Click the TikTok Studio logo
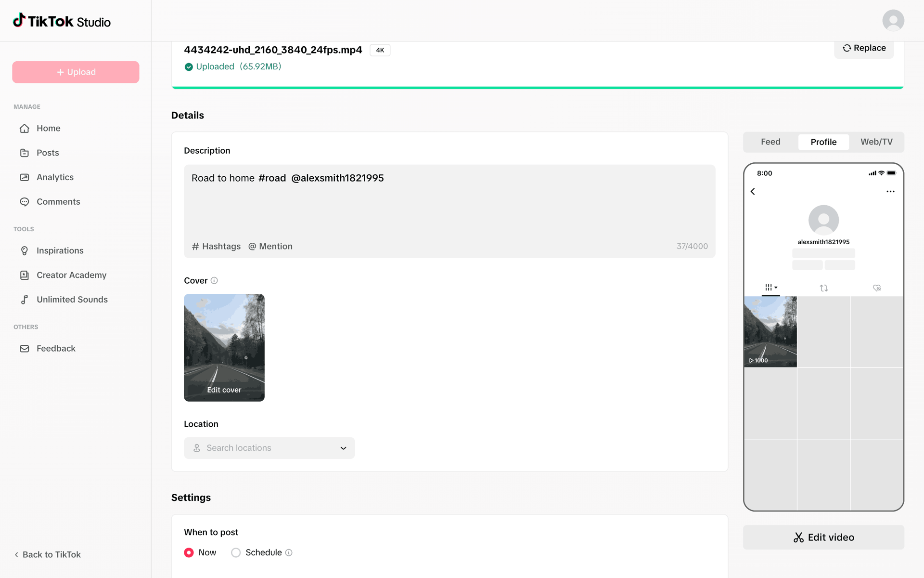Viewport: 924px width, 578px height. point(62,21)
